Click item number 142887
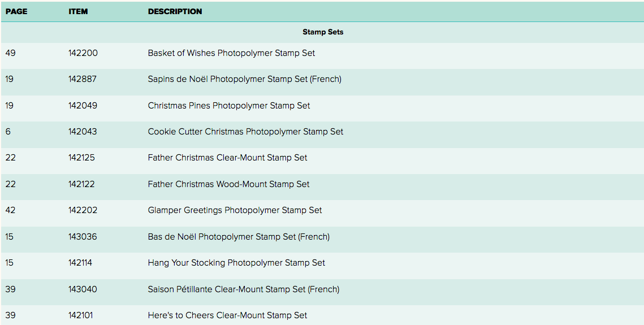Viewport: 644px width, 325px height. (83, 79)
